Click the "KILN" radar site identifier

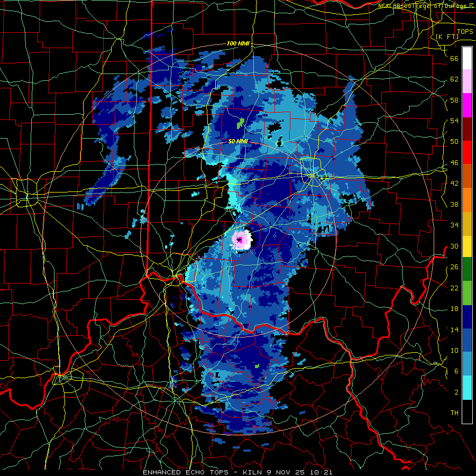tap(253, 472)
